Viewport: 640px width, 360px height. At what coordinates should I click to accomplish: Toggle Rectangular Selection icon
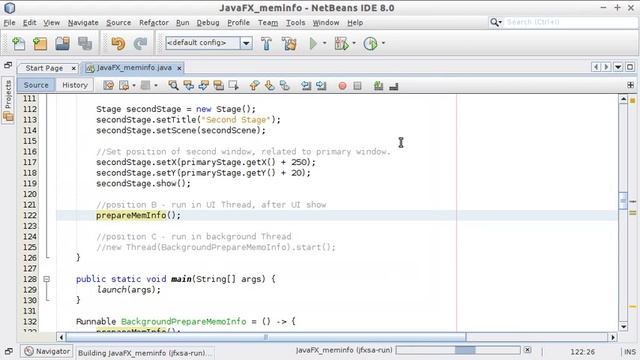(x=233, y=85)
